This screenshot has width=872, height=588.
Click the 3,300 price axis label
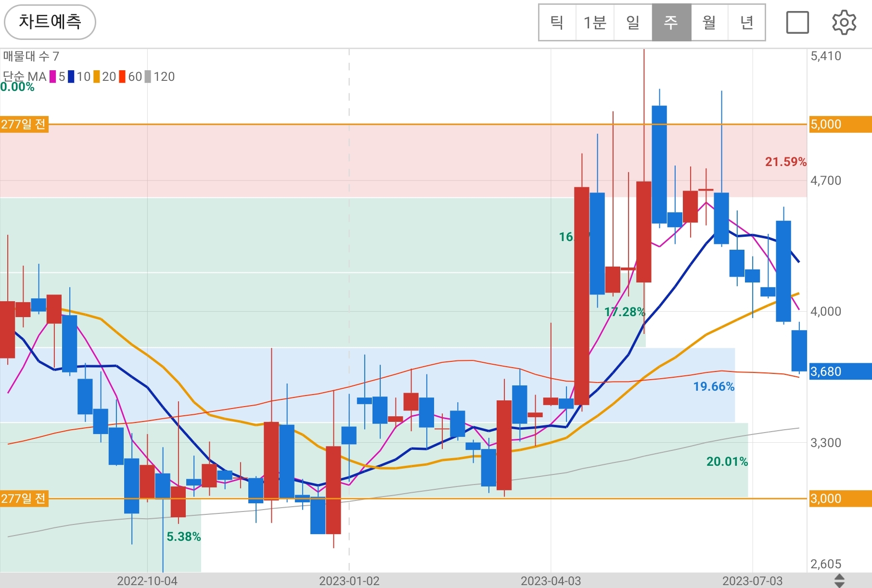826,443
